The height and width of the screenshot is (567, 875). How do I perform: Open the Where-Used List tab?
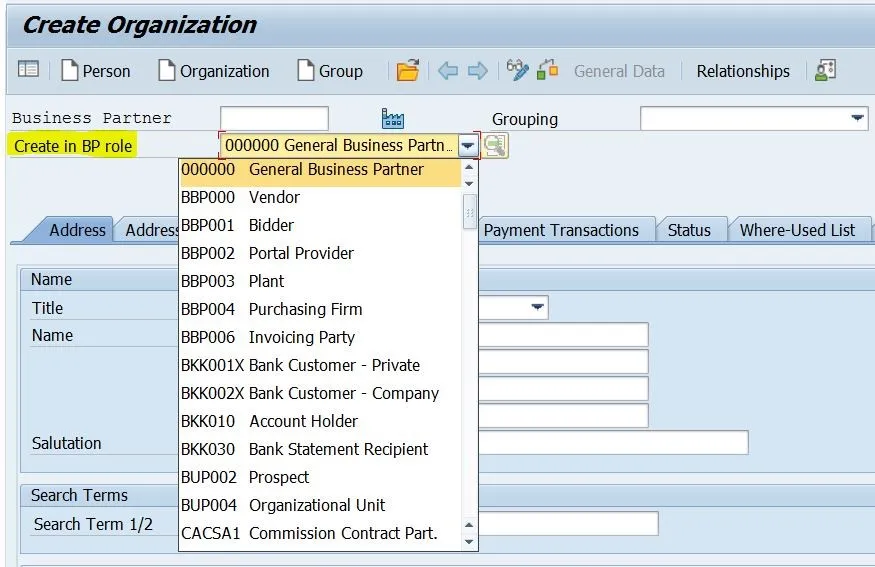[797, 230]
